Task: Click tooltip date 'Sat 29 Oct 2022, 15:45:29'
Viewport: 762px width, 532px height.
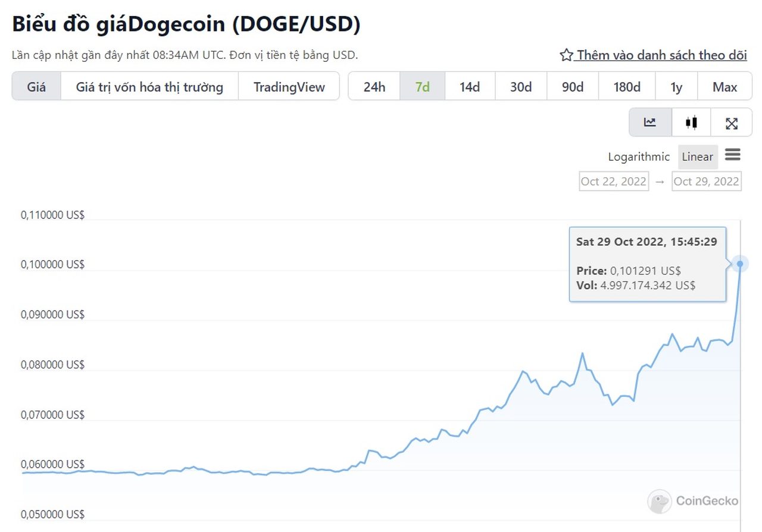Action: pyautogui.click(x=647, y=242)
